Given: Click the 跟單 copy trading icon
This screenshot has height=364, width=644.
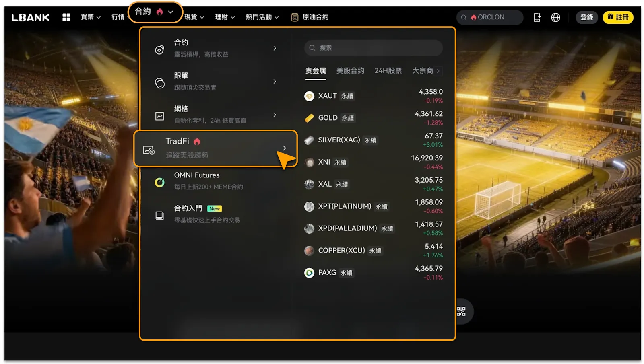Looking at the screenshot, I should pos(160,83).
